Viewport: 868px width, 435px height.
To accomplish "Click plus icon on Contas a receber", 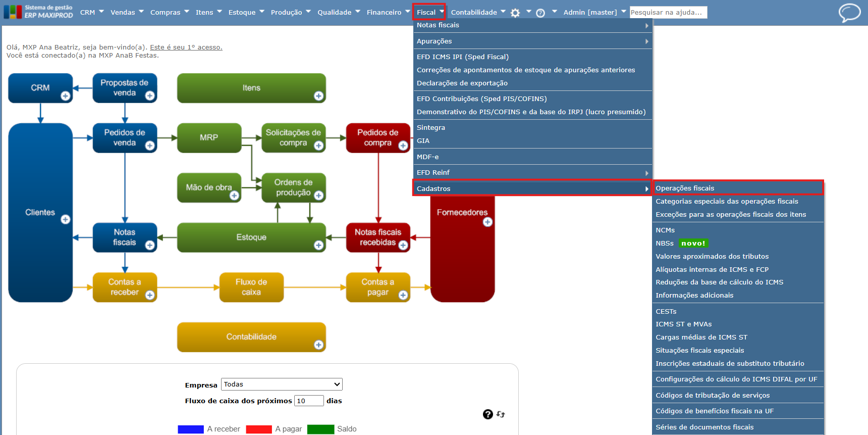I will tap(150, 295).
